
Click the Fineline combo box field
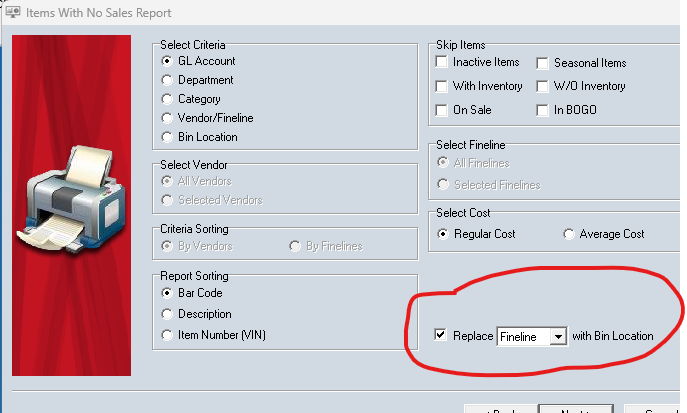[x=532, y=337]
